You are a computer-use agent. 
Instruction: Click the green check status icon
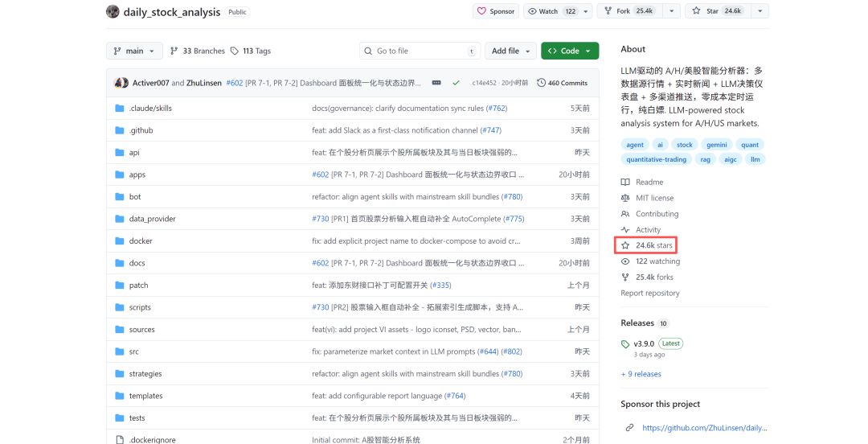click(457, 83)
